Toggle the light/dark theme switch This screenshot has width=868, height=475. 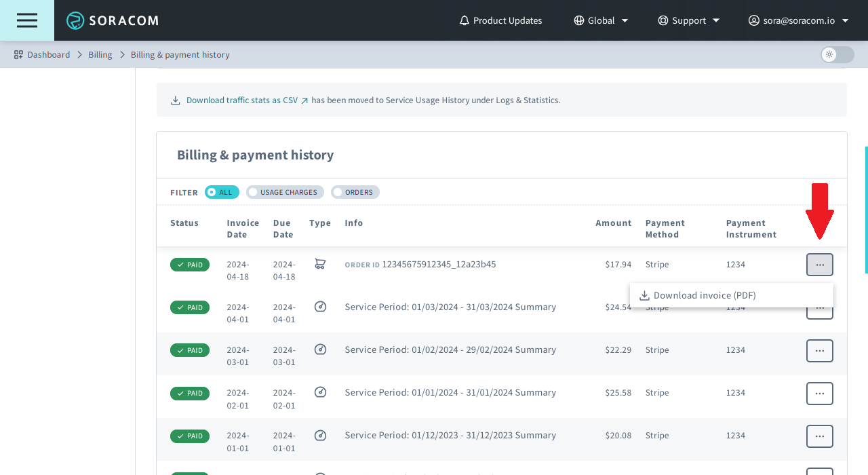tap(837, 55)
